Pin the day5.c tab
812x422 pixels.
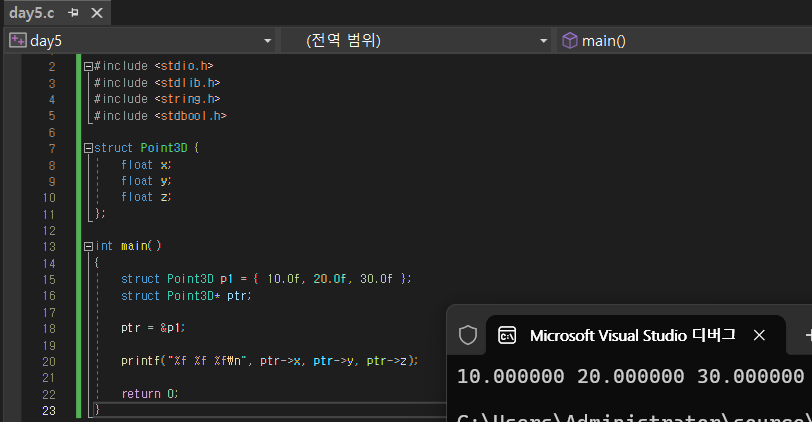click(x=73, y=13)
